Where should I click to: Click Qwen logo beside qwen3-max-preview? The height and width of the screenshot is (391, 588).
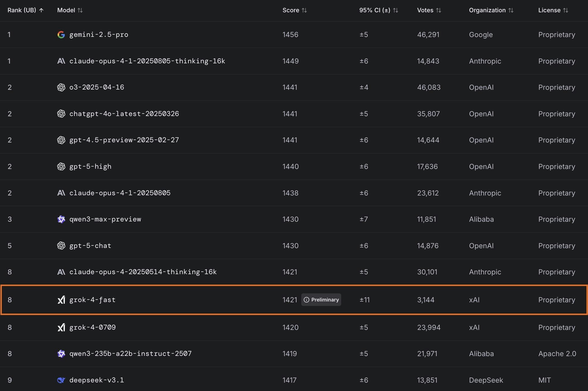[61, 219]
